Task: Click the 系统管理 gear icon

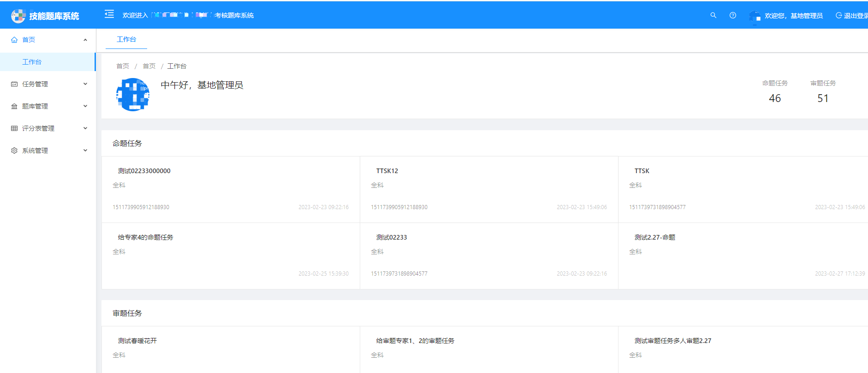Action: point(14,150)
